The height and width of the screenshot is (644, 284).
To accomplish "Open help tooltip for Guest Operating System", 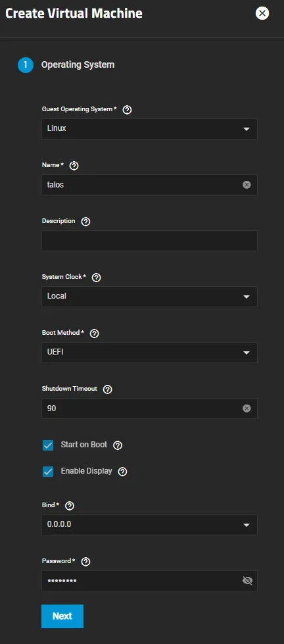I will coord(128,110).
